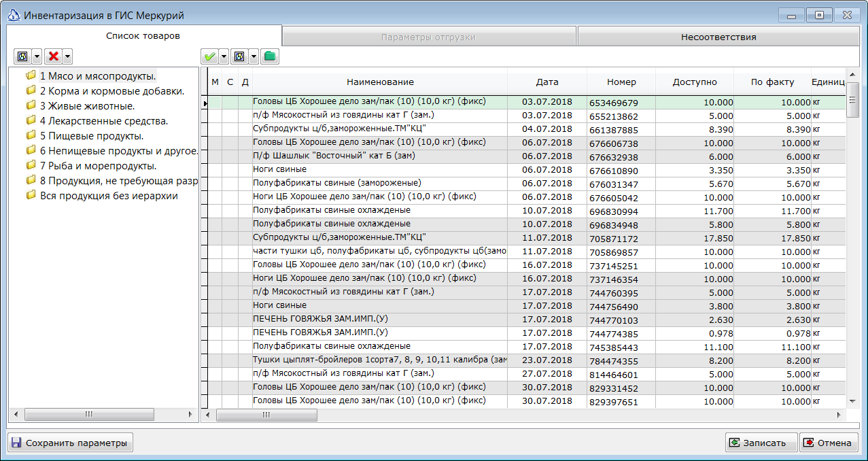868x461 pixels.
Task: Click the green checkmark toolbar icon
Action: [x=209, y=56]
